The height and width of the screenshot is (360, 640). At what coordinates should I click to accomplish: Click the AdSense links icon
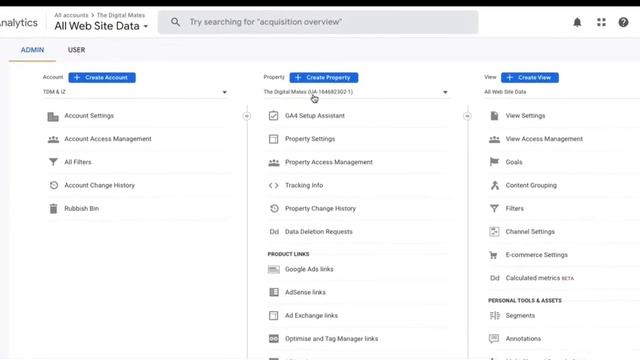pyautogui.click(x=274, y=292)
